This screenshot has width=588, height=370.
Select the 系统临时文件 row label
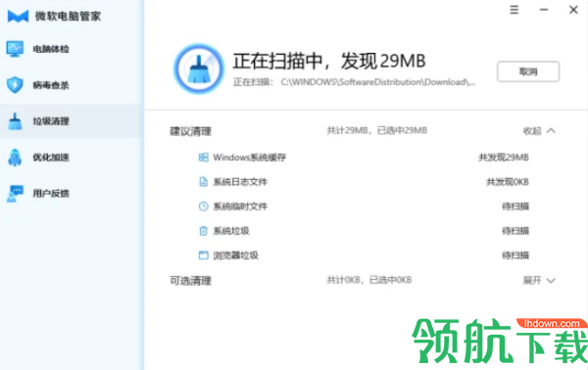tap(240, 207)
